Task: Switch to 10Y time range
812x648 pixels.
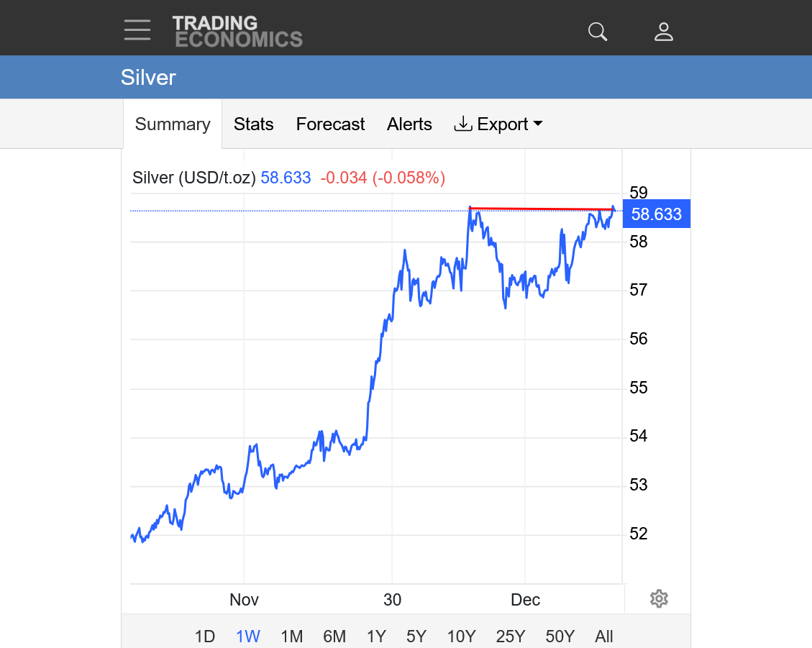Action: [461, 636]
